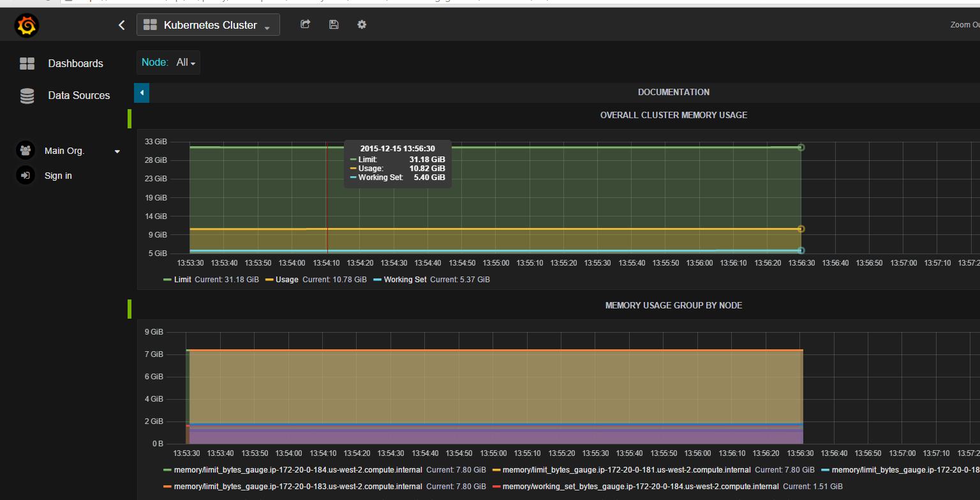Click the Memory Usage Group By Node title
Screen dimensions: 980x500
coord(674,305)
